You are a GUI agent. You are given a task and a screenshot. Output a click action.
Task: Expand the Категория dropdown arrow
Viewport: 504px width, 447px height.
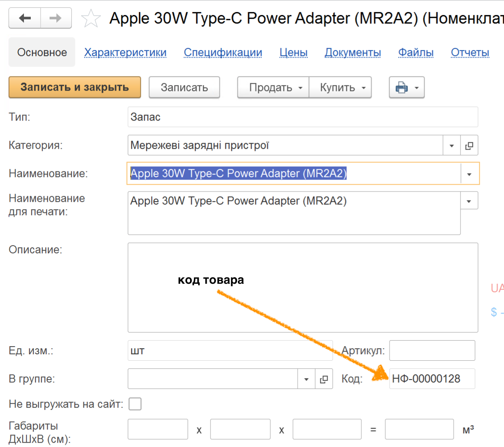point(451,146)
